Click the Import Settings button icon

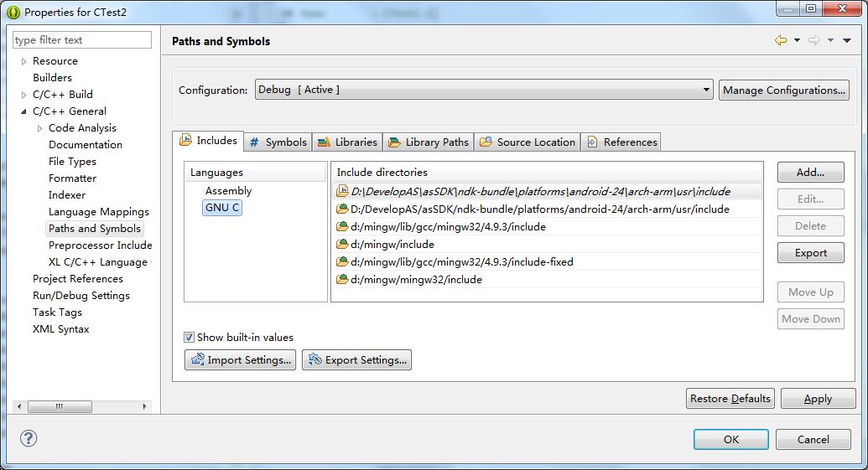point(198,359)
